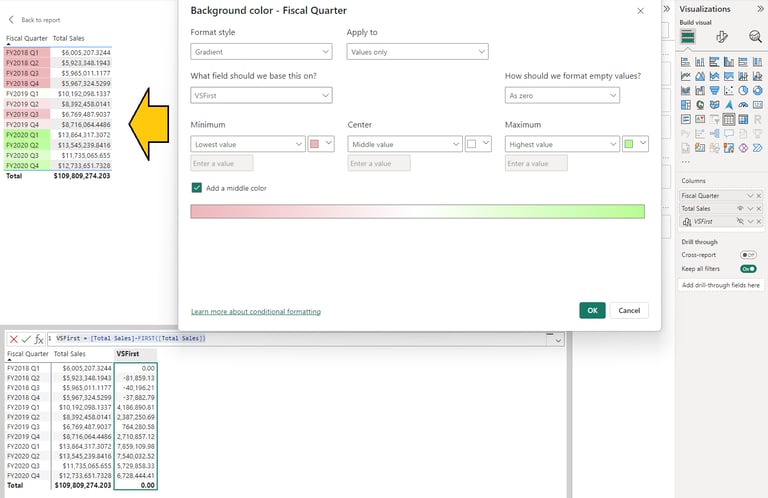Open the Center Middle value dropdown

click(x=405, y=144)
